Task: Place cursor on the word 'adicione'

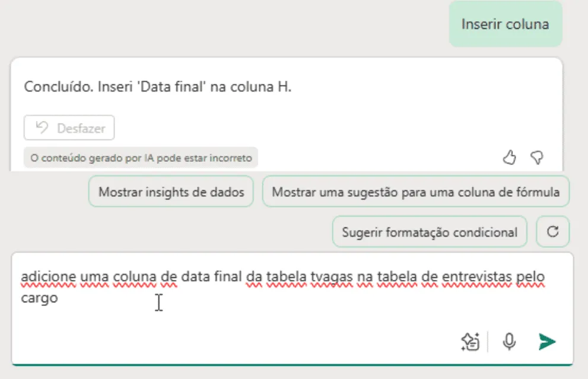Action: (49, 277)
